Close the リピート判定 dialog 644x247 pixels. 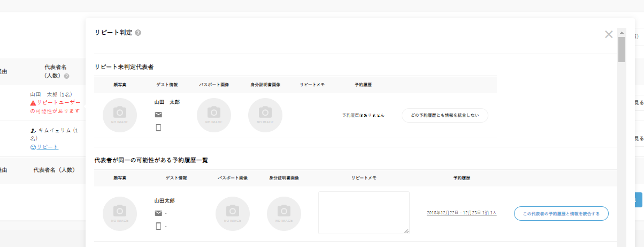pyautogui.click(x=608, y=34)
